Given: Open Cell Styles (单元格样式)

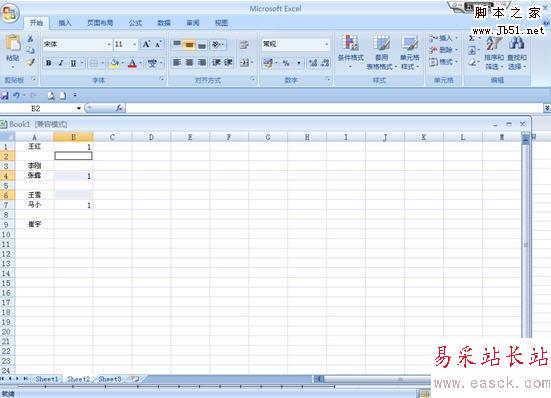Looking at the screenshot, I should click(410, 53).
